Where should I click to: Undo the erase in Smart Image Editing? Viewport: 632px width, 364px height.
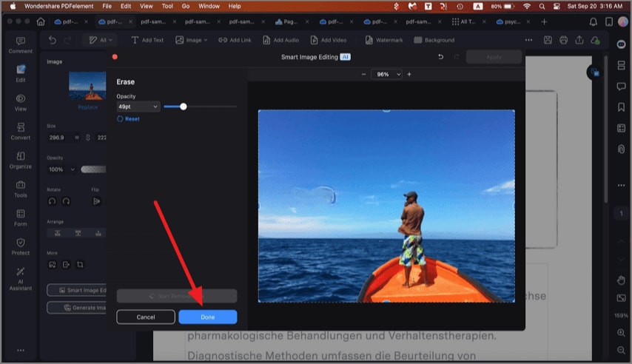tap(440, 57)
